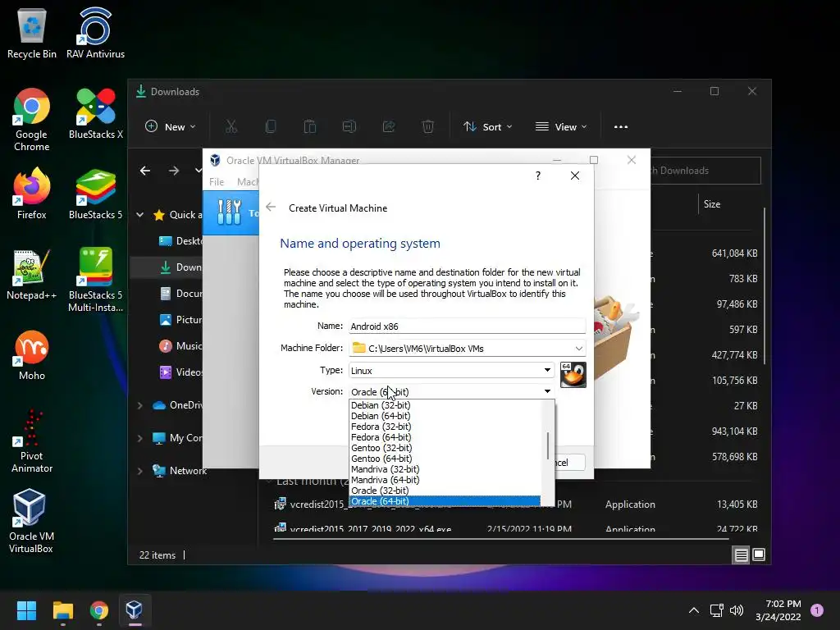Expand the OneDrive tree node

click(x=140, y=405)
